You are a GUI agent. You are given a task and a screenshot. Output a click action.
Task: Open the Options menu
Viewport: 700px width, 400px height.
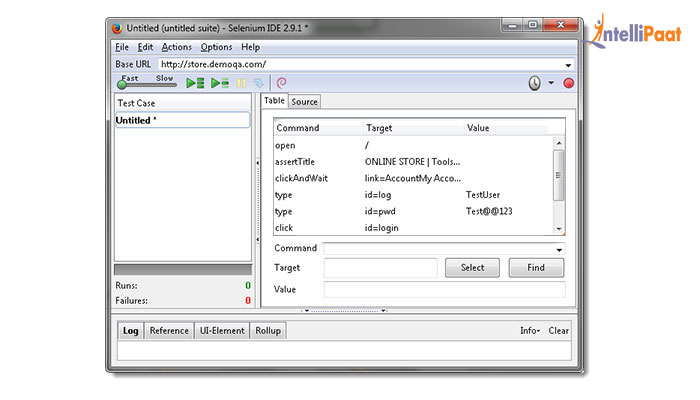[x=217, y=47]
